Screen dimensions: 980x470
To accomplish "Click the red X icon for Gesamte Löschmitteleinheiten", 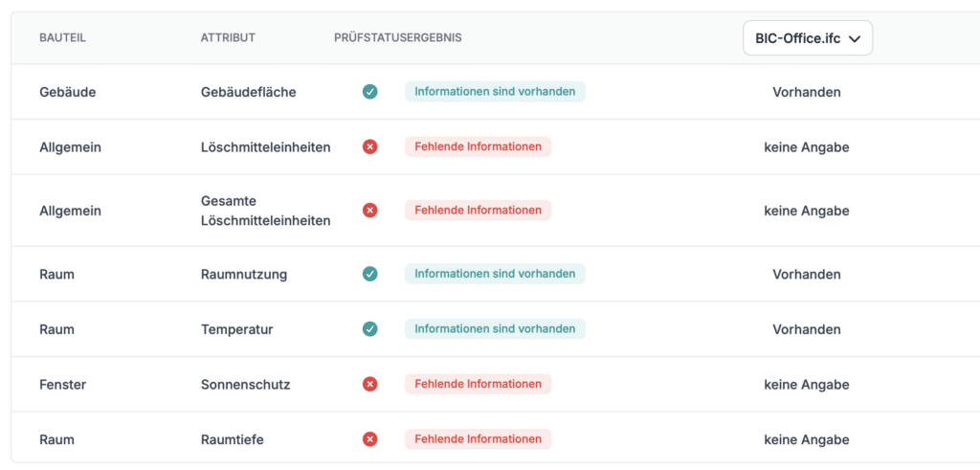I will click(370, 211).
